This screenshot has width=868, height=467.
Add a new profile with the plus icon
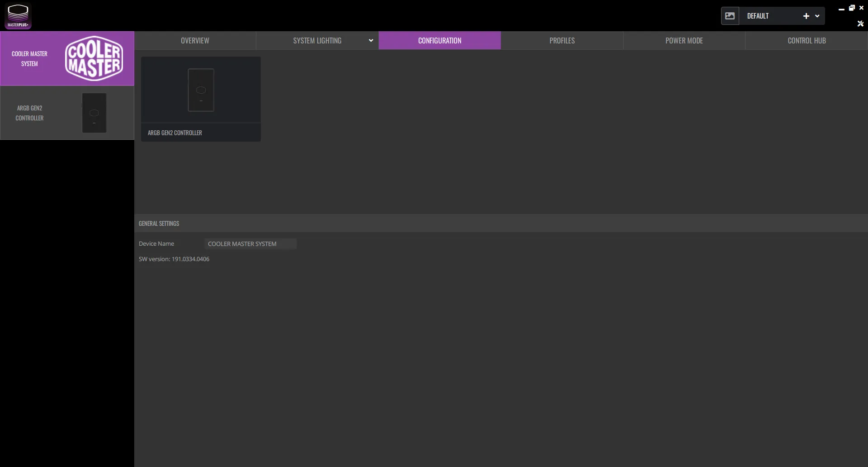(806, 16)
